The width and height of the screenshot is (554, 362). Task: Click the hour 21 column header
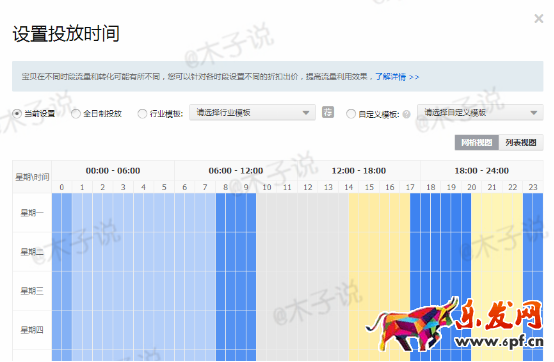pyautogui.click(x=492, y=187)
